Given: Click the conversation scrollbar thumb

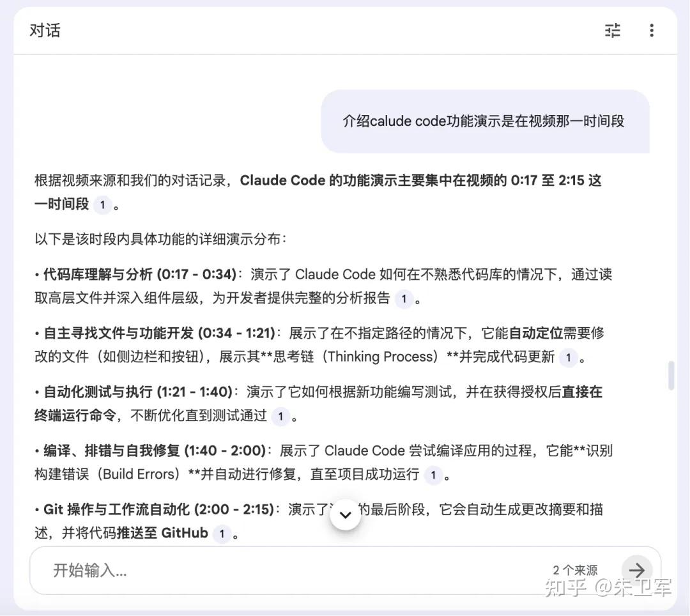Looking at the screenshot, I should (x=671, y=375).
